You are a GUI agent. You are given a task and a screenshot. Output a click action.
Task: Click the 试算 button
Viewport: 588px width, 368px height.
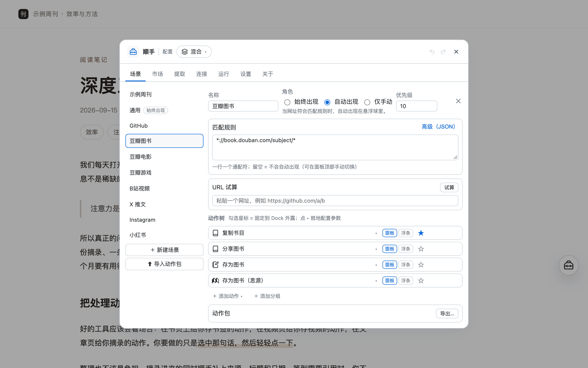click(449, 187)
